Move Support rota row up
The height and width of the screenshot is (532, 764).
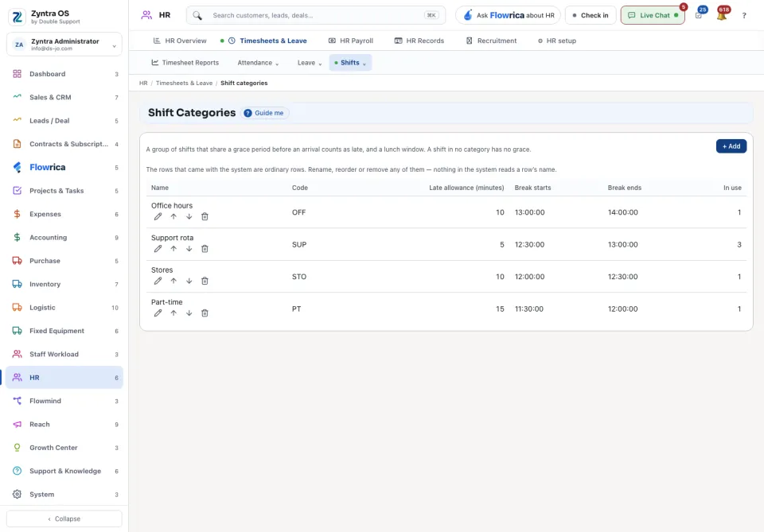tap(173, 249)
